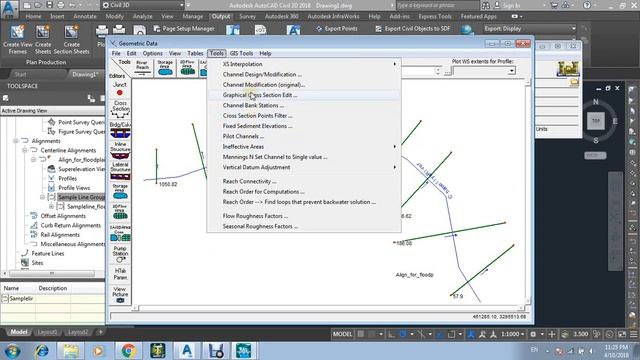The height and width of the screenshot is (360, 640).
Task: Open the SA/2D Area Connection editor
Action: coord(120,233)
